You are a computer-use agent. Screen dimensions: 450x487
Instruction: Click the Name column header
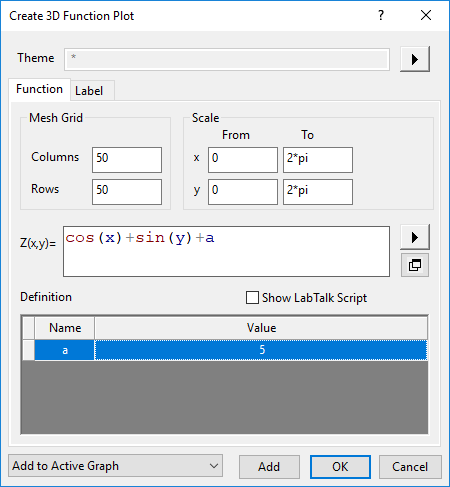point(65,328)
